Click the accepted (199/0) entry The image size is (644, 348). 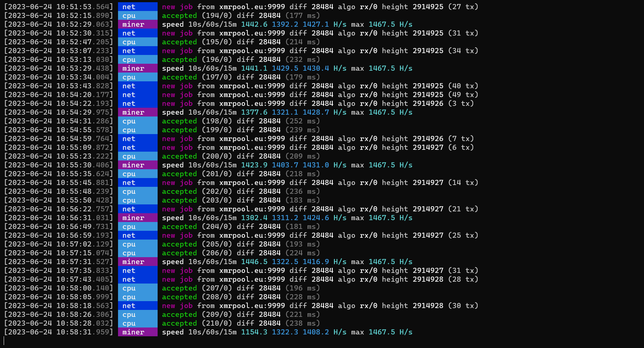coord(241,130)
